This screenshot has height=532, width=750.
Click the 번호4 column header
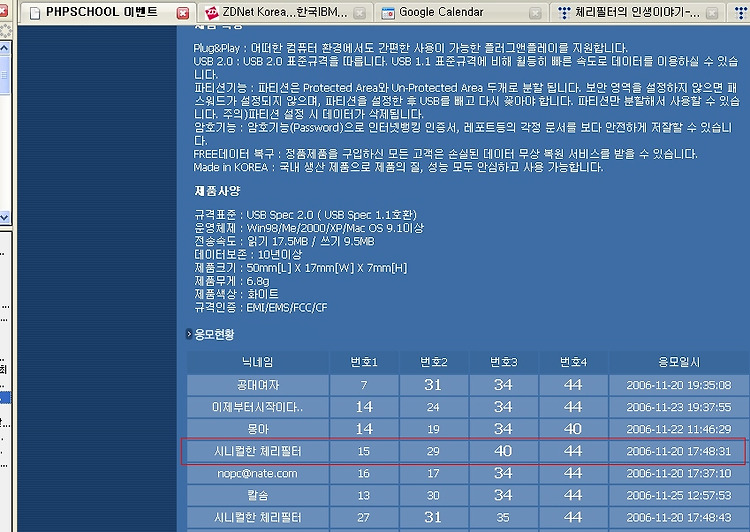pos(573,362)
